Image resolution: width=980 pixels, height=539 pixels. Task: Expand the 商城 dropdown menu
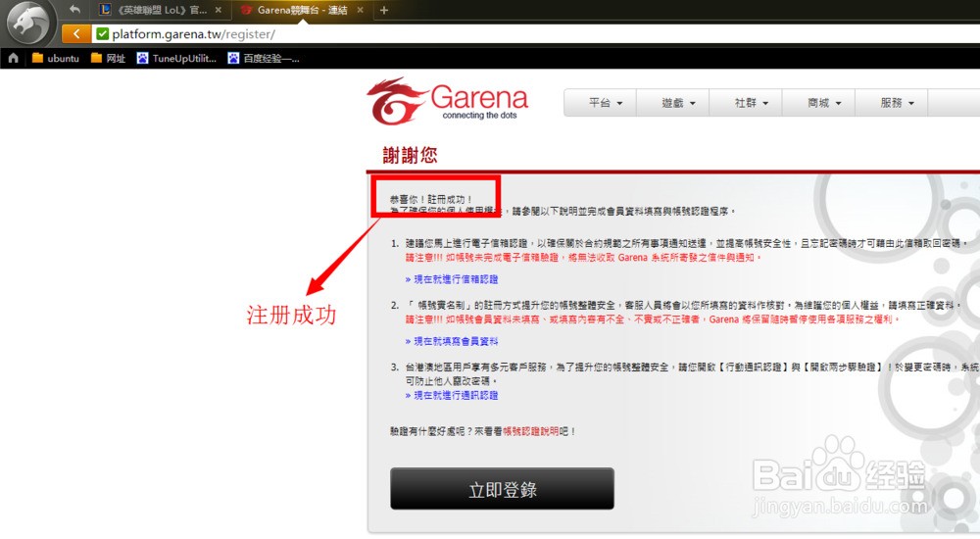coord(818,103)
